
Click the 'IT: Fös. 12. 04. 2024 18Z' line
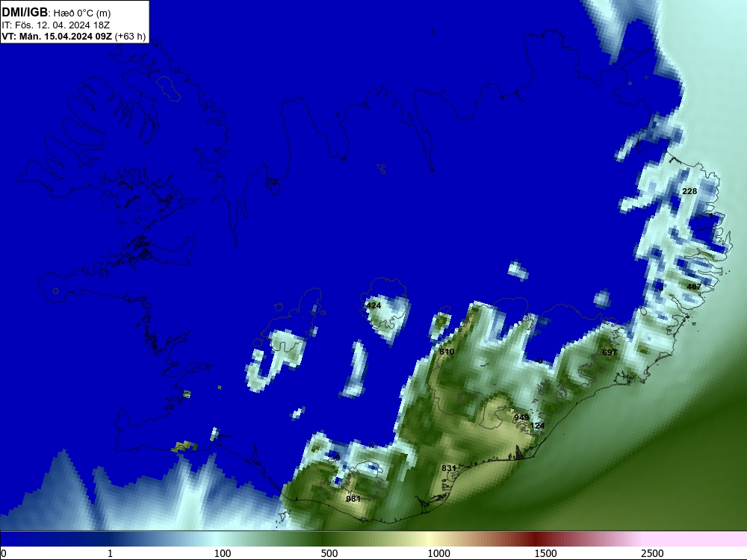56,25
